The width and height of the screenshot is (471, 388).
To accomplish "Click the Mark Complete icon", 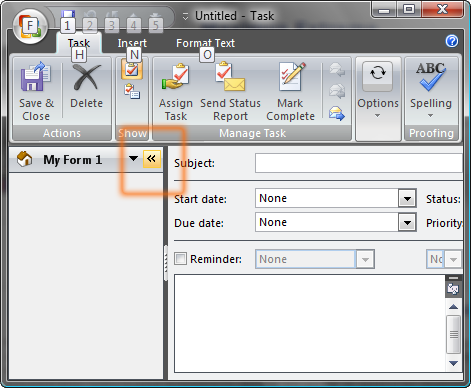I will [292, 77].
